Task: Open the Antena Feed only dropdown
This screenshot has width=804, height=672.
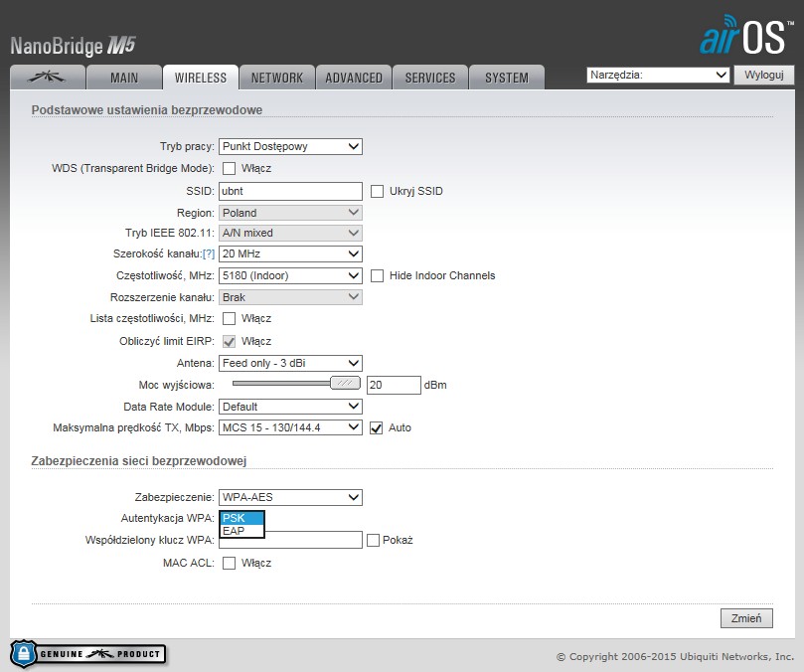Action: pyautogui.click(x=290, y=363)
